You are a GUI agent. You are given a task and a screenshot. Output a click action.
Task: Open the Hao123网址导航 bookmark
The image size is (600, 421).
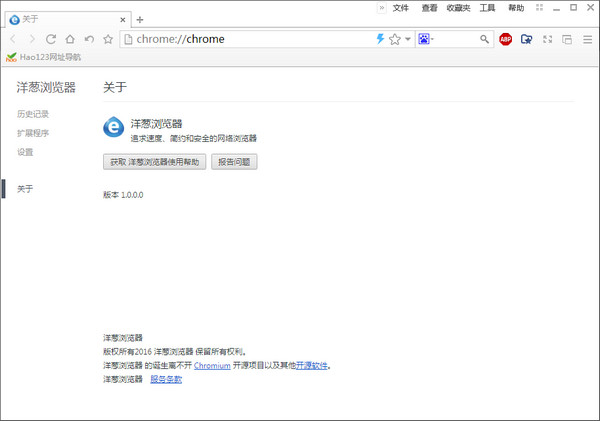(48, 57)
